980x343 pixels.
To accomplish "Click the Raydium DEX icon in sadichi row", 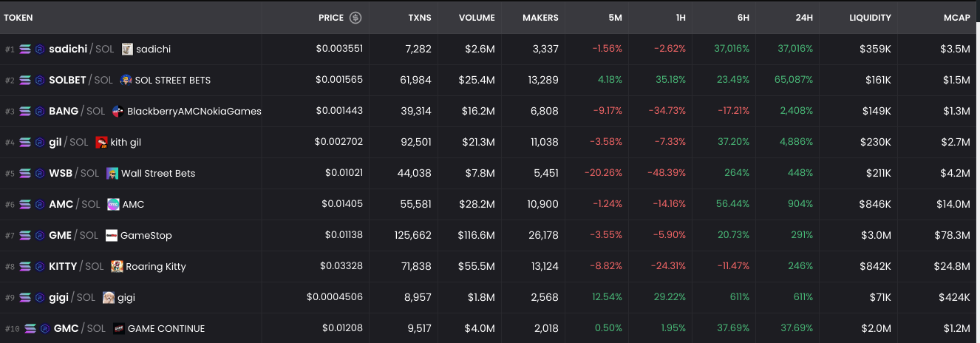I will click(x=40, y=49).
